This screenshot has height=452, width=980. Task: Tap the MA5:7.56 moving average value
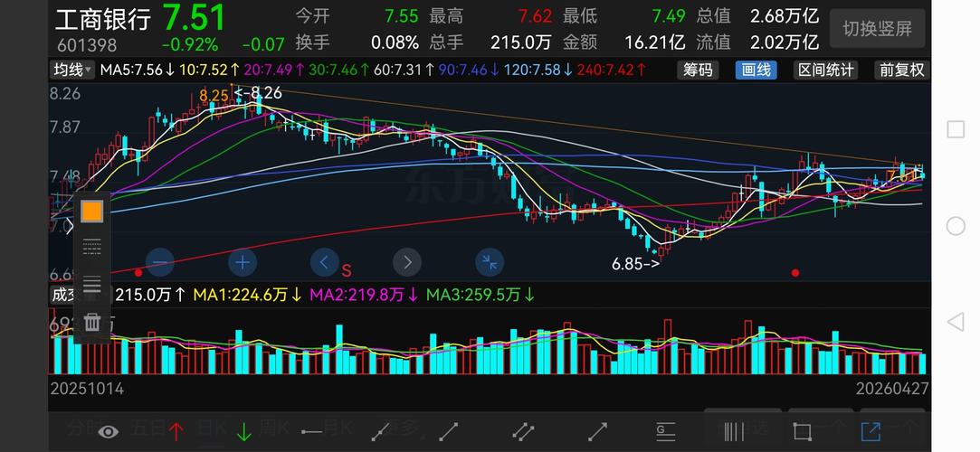(137, 70)
